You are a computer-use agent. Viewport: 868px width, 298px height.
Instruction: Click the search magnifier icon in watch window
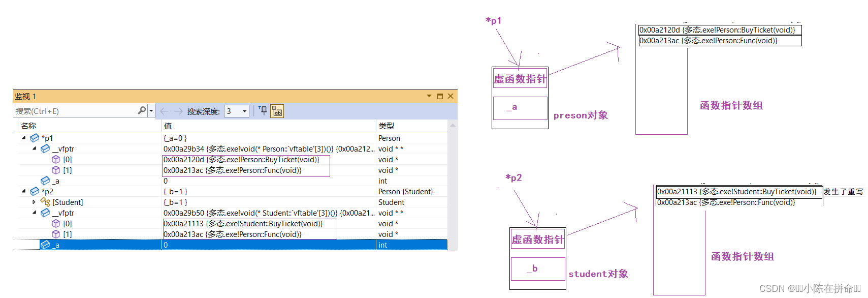[142, 110]
